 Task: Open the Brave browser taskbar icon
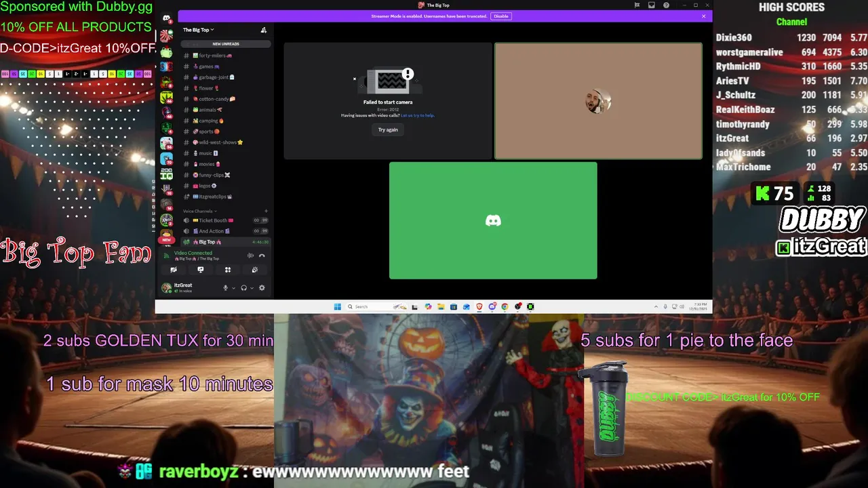tap(479, 306)
